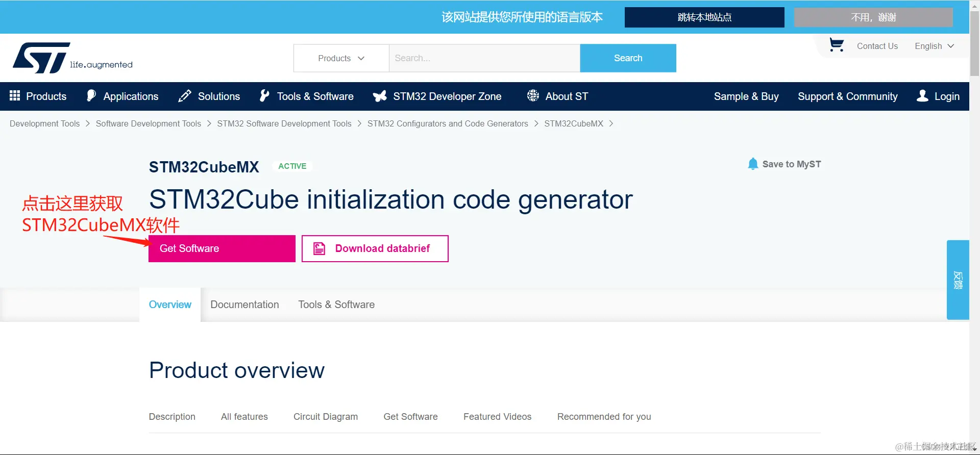This screenshot has width=980, height=455.
Task: Click the magenta Get Software button
Action: pyautogui.click(x=222, y=248)
